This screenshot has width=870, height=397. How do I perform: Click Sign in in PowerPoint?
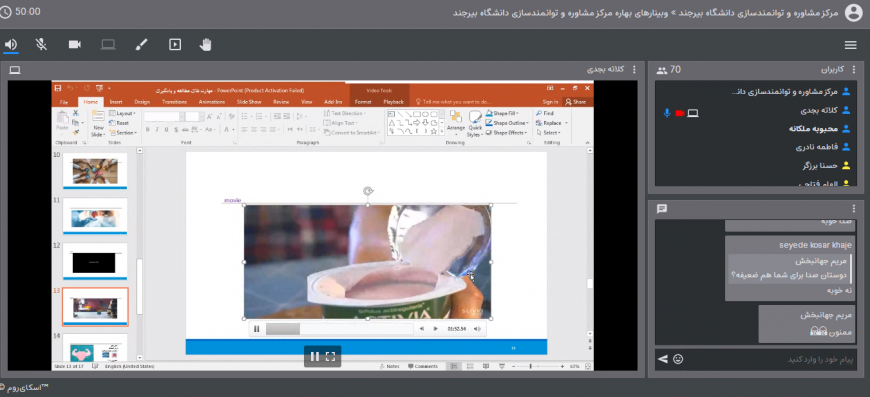pos(550,102)
